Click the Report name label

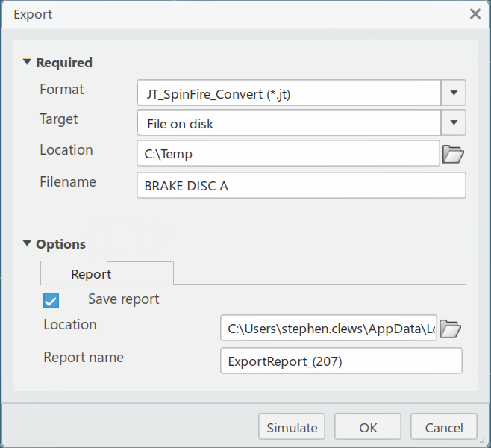pyautogui.click(x=84, y=357)
